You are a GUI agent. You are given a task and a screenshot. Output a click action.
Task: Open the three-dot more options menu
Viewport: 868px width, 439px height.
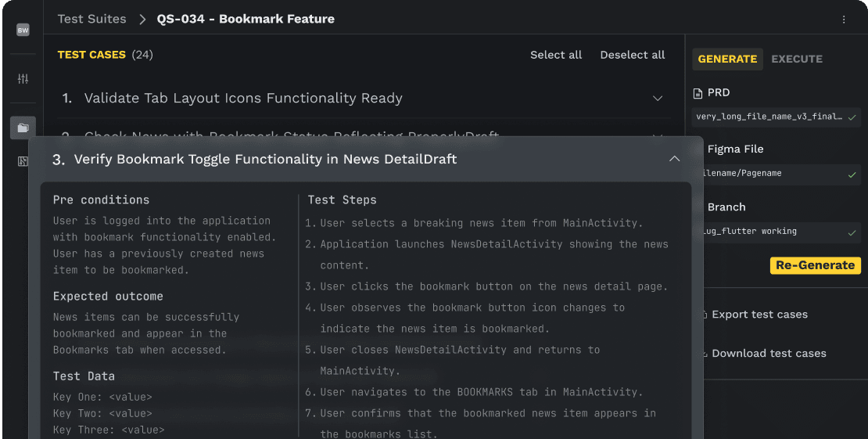point(844,20)
